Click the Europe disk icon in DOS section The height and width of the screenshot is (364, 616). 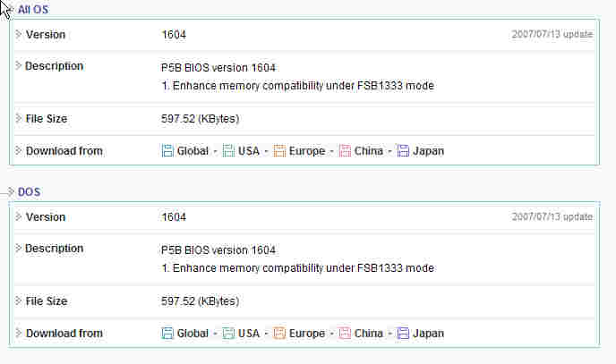click(279, 333)
